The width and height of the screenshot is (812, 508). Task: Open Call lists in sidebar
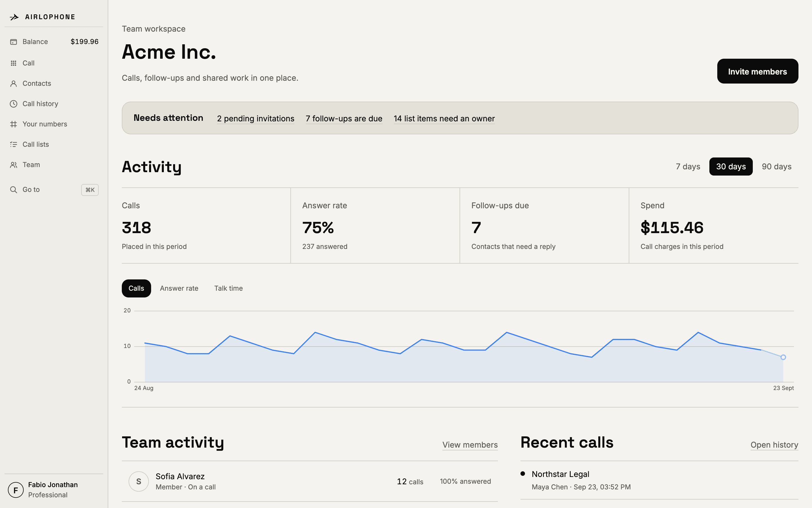[x=54, y=144]
